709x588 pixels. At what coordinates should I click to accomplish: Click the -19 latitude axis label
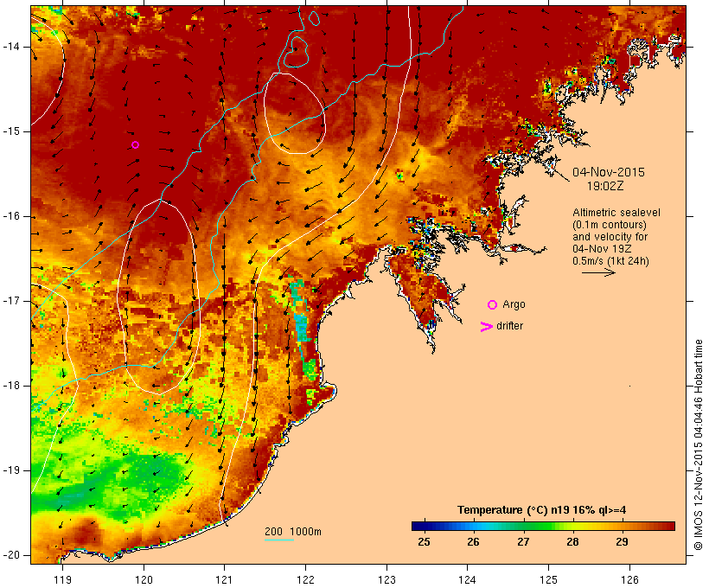click(x=11, y=470)
